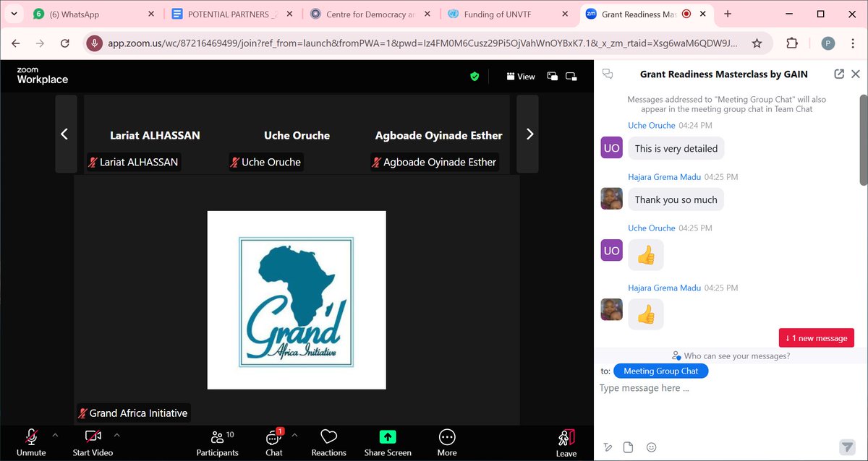Show next participants with right arrow

pos(529,134)
